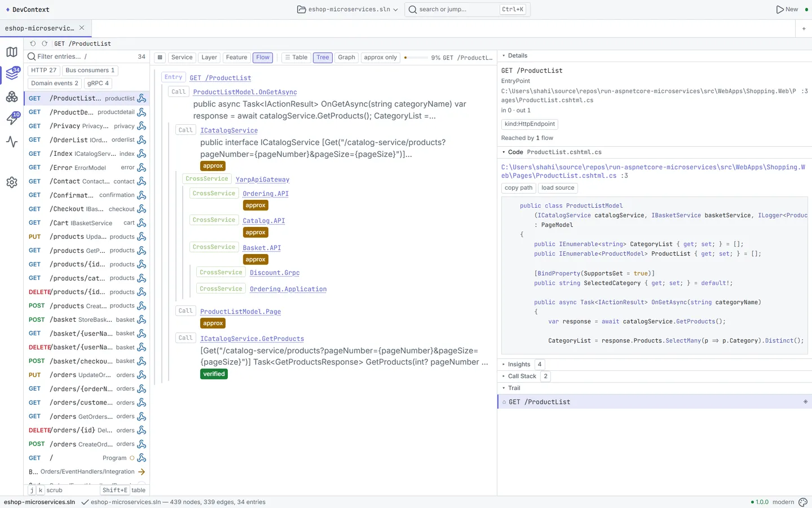Open the cubes modules sidebar icon
The width and height of the screenshot is (812, 508).
coord(12,97)
